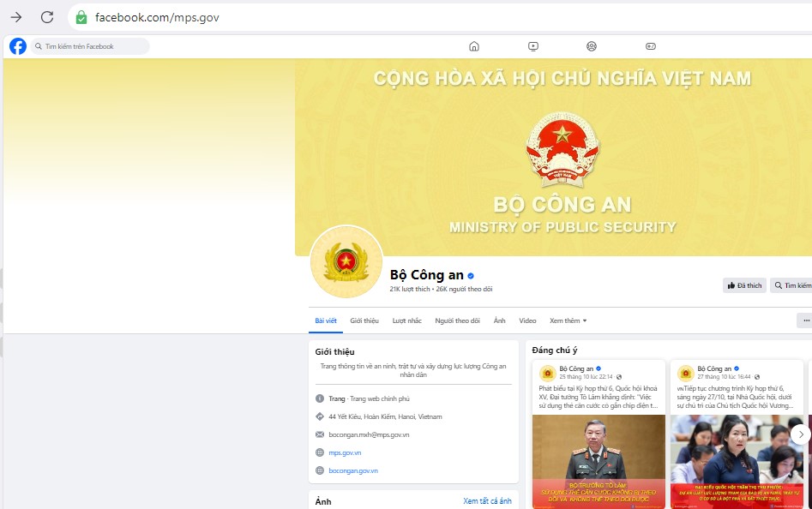Click the verified badge beside Bộ Công an
Screen dimensions: 812x509
point(471,276)
